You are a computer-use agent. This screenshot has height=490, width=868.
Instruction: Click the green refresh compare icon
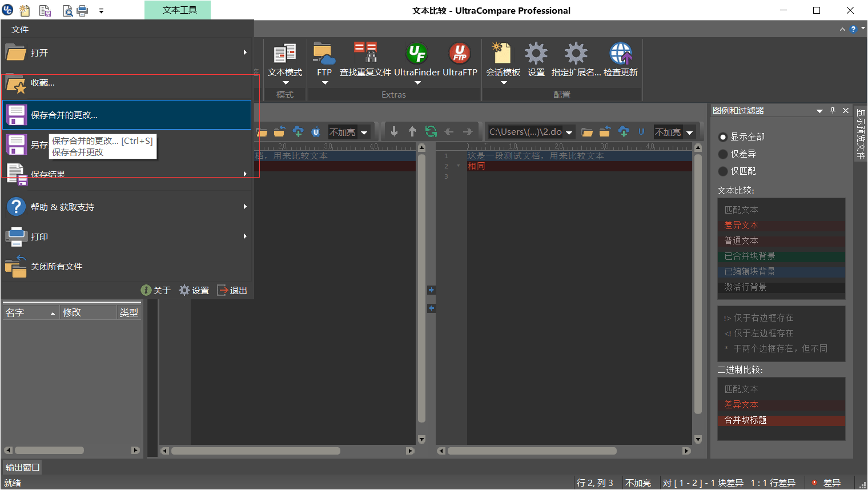pos(431,132)
